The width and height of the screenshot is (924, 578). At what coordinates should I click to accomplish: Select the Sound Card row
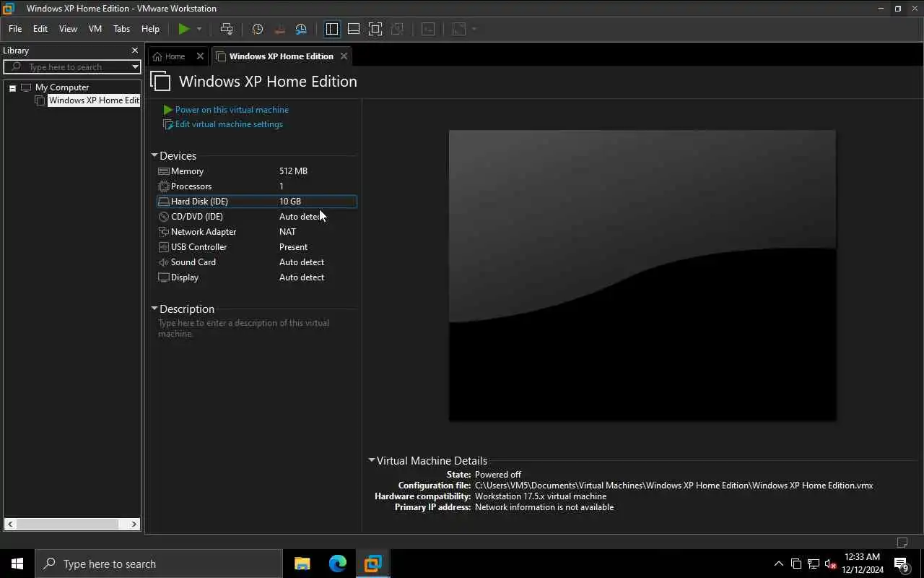256,262
